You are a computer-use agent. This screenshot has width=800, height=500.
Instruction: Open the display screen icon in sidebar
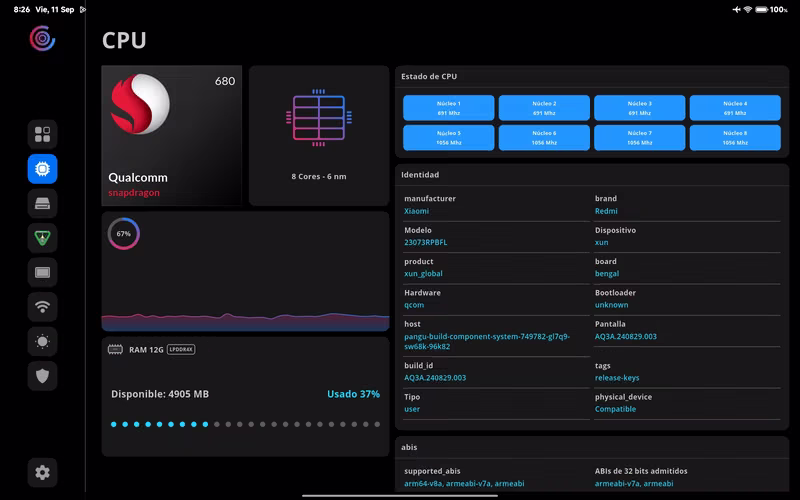(42, 272)
